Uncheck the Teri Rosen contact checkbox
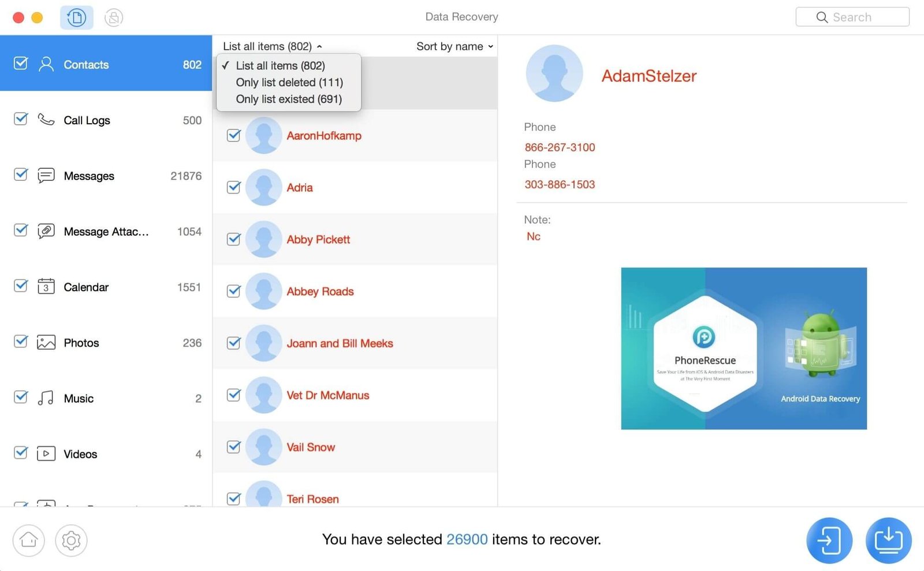This screenshot has width=924, height=571. [x=234, y=498]
